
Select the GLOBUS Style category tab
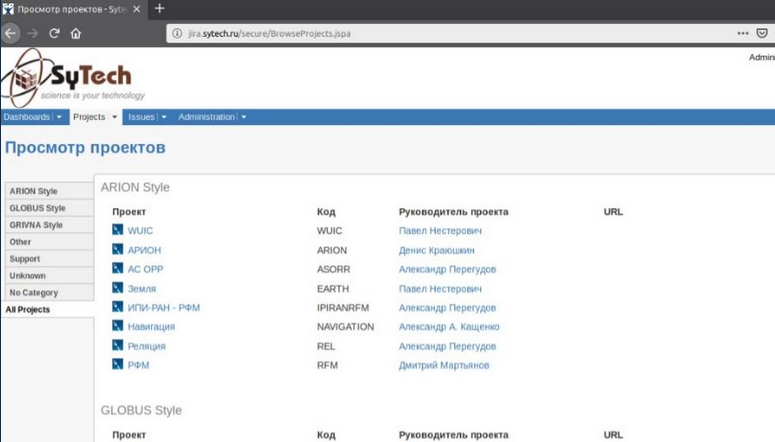coord(37,208)
